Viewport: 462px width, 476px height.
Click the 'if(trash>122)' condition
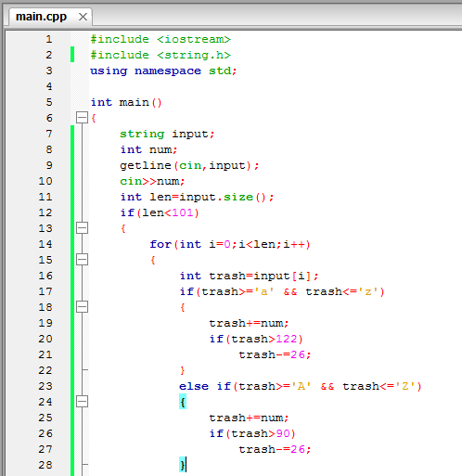(256, 340)
